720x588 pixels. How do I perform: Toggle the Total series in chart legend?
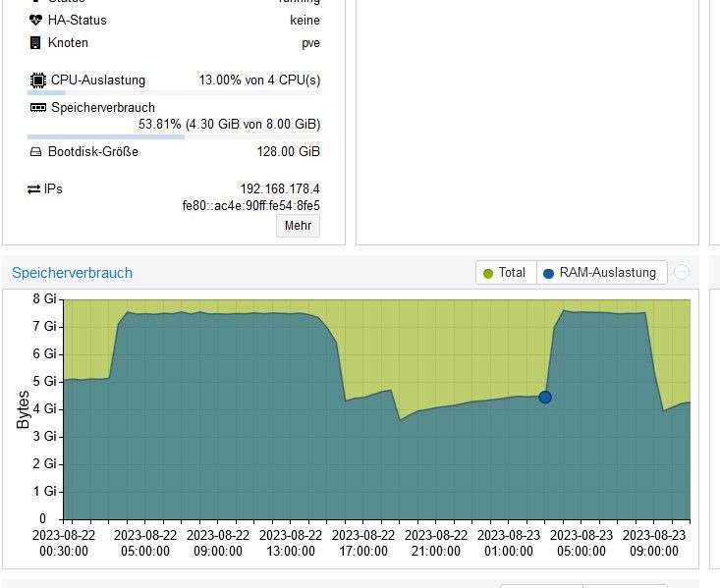point(506,273)
